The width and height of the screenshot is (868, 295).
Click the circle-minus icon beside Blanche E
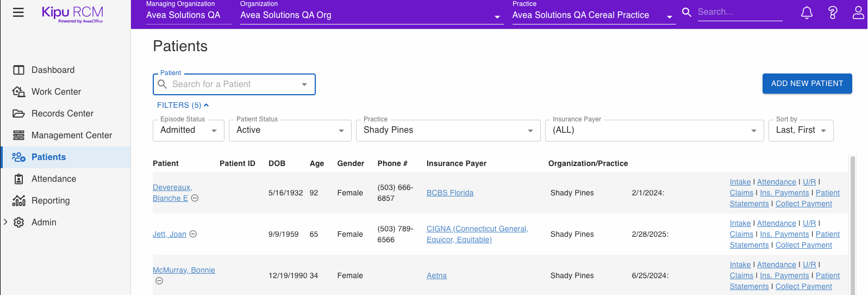pos(195,198)
